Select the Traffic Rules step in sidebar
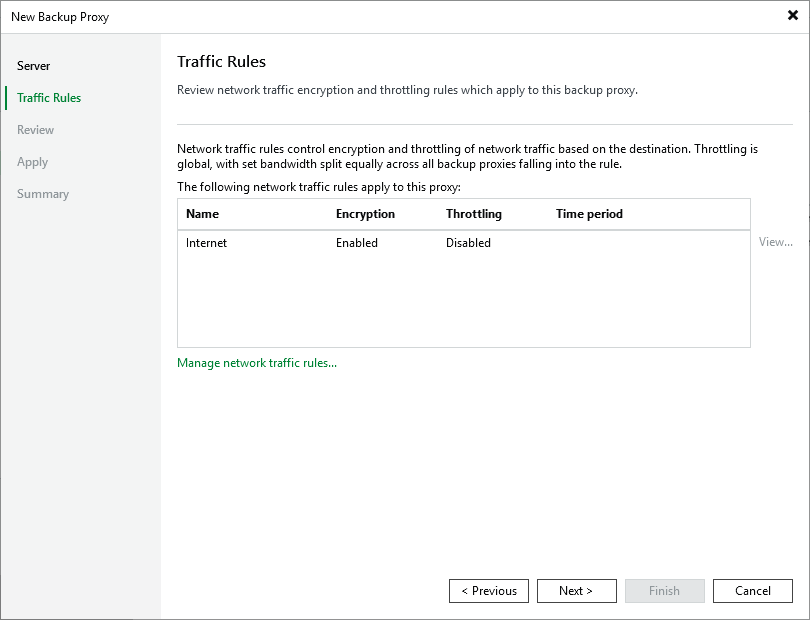The height and width of the screenshot is (620, 810). click(49, 98)
